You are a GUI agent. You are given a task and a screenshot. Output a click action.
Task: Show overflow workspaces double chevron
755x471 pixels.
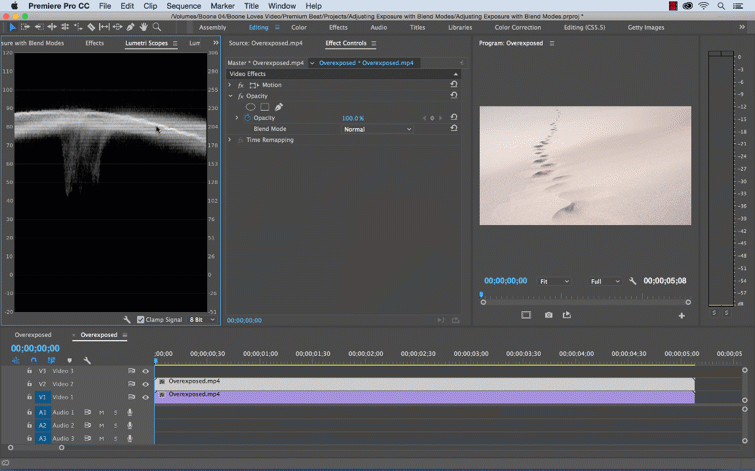742,27
